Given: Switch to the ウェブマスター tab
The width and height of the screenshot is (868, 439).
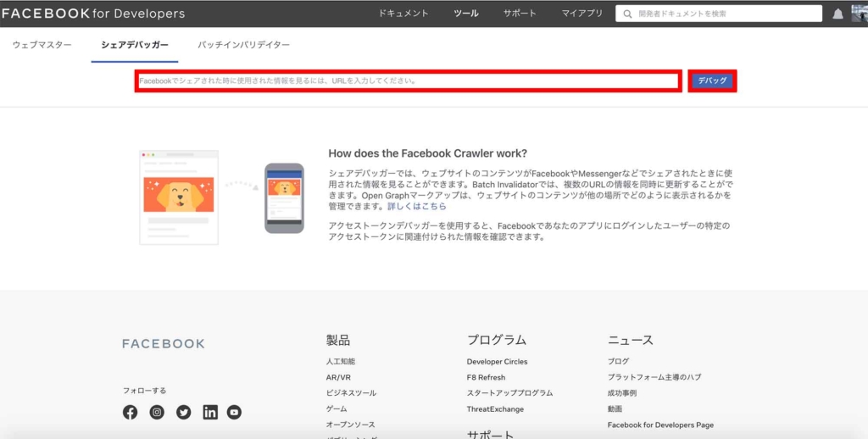Looking at the screenshot, I should pos(42,45).
